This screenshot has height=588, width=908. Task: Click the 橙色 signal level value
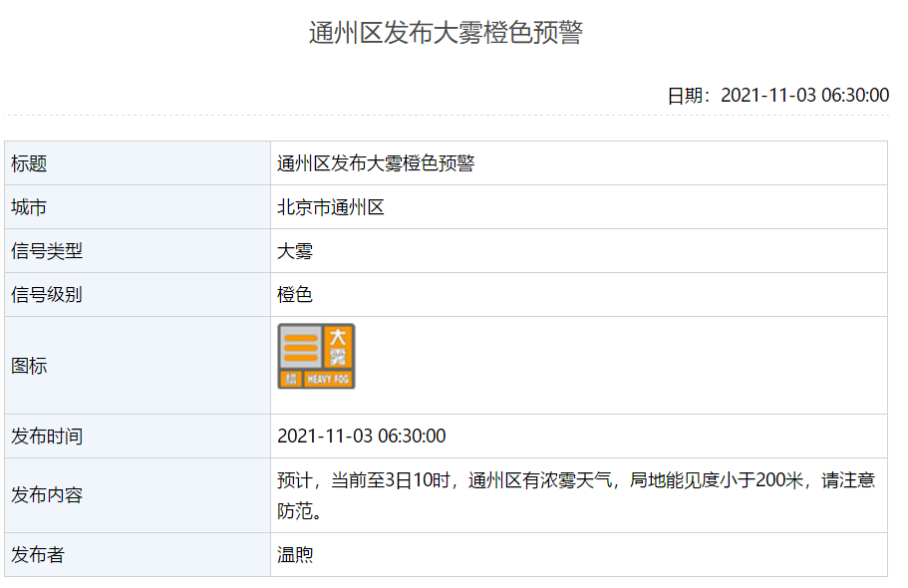pyautogui.click(x=295, y=295)
